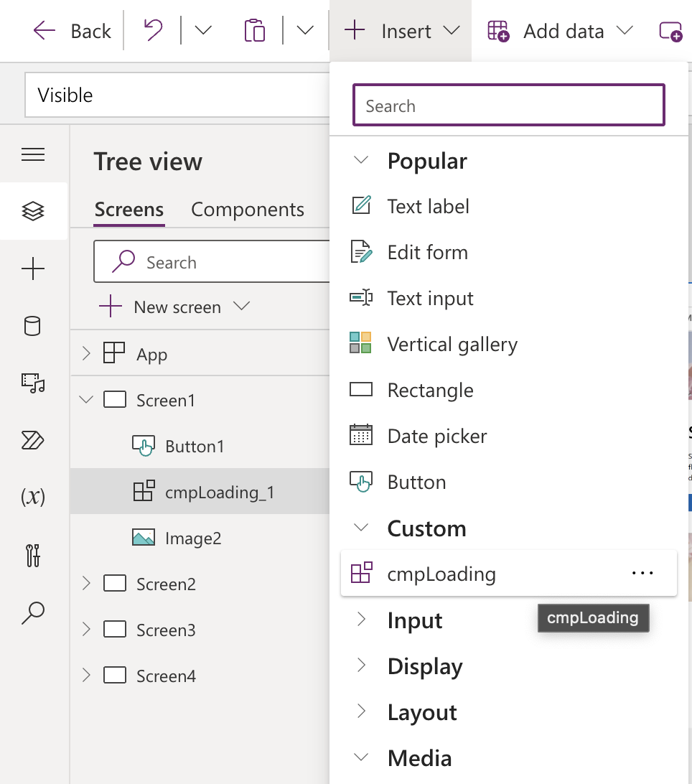Image resolution: width=692 pixels, height=784 pixels.
Task: Click the Undo icon
Action: [x=153, y=30]
